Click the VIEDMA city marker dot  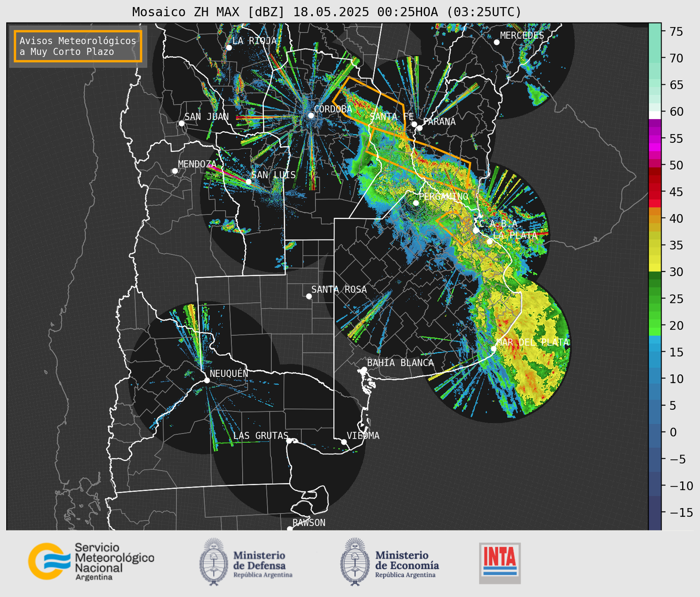[344, 442]
